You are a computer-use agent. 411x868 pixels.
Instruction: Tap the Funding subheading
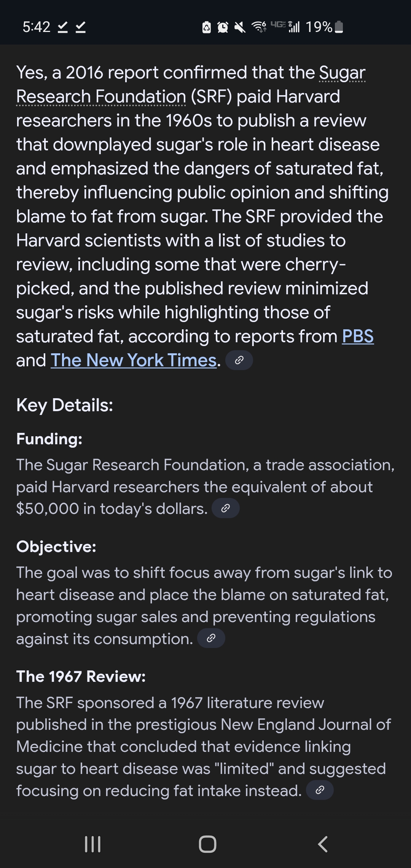(49, 439)
